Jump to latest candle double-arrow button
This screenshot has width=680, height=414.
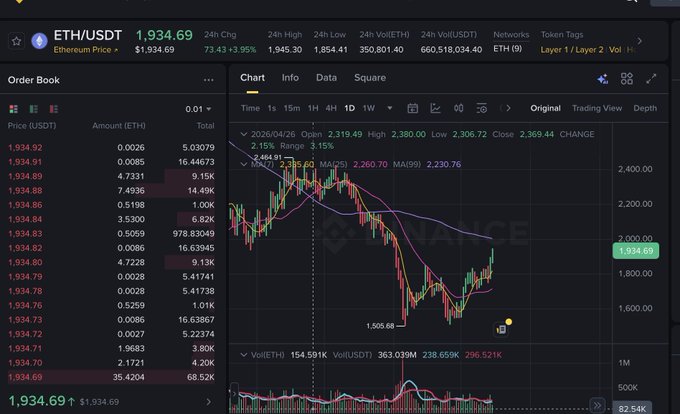(x=597, y=405)
